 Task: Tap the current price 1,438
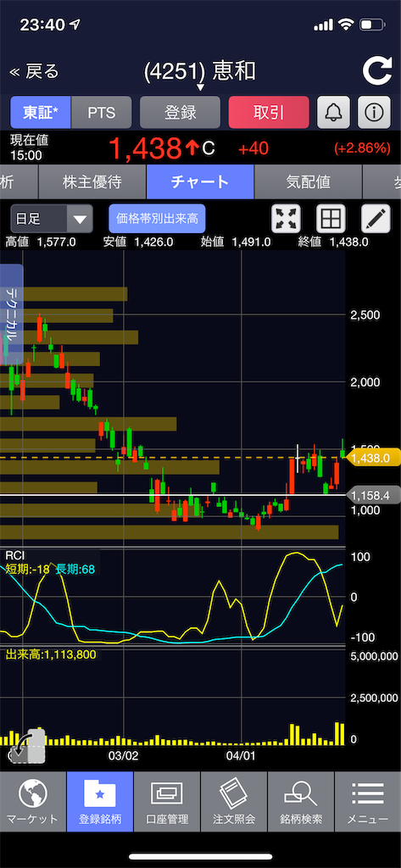coord(145,148)
